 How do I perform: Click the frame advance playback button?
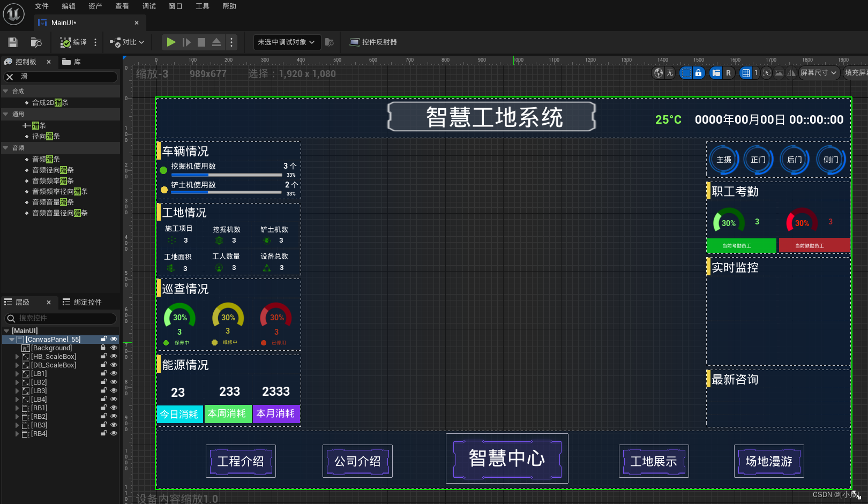(x=186, y=42)
